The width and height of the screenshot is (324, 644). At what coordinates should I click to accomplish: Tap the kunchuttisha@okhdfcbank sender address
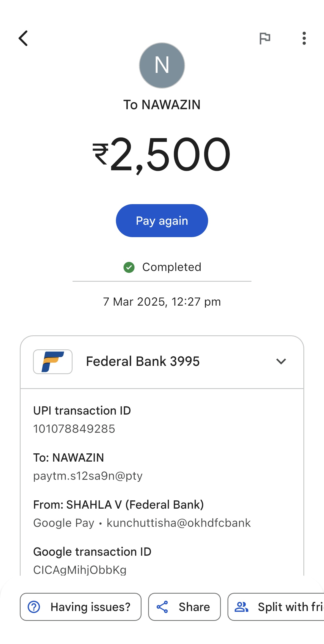point(179,523)
